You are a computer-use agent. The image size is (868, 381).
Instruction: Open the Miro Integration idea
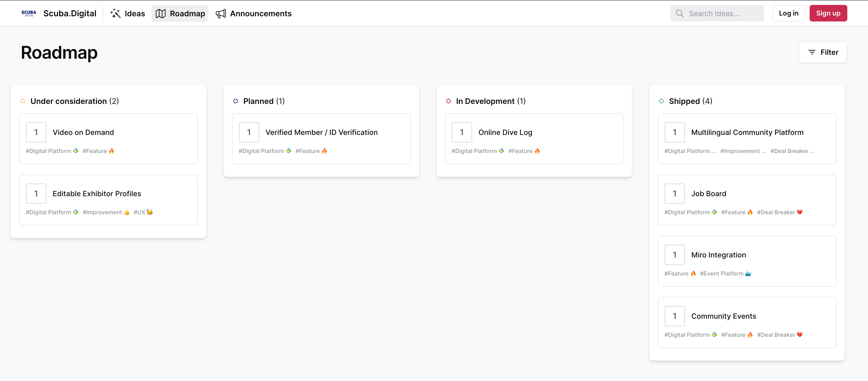[x=718, y=255]
